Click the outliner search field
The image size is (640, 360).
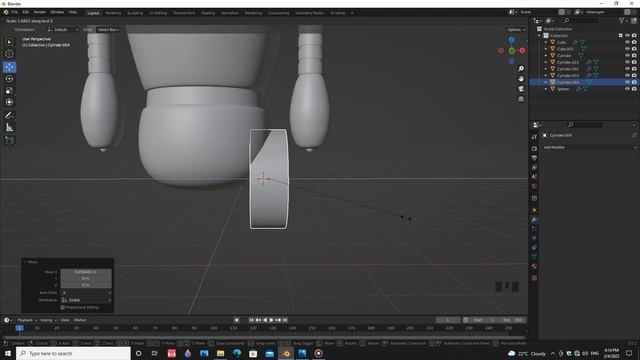pos(582,20)
